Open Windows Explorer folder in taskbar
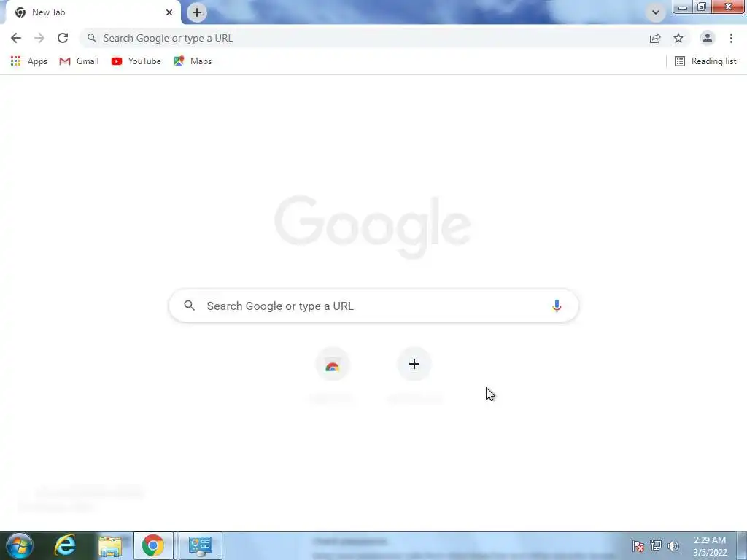747x560 pixels. coord(110,545)
